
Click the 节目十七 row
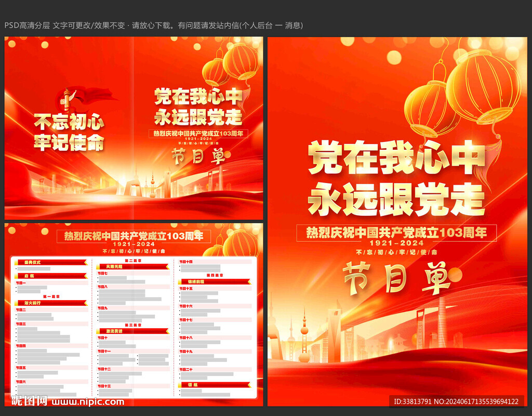(x=215, y=320)
